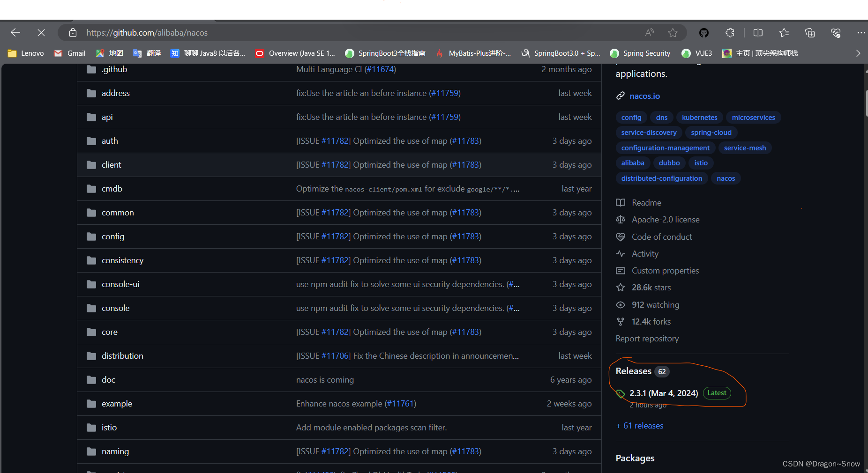Open the SpringBoot3全栈指南 bookmark

(385, 53)
